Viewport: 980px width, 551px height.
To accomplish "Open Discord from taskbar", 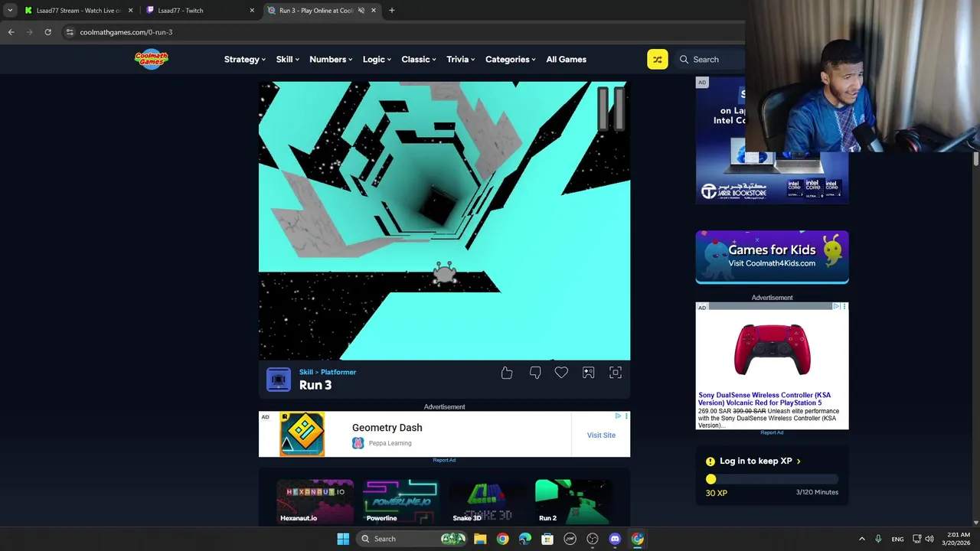I will [x=615, y=539].
